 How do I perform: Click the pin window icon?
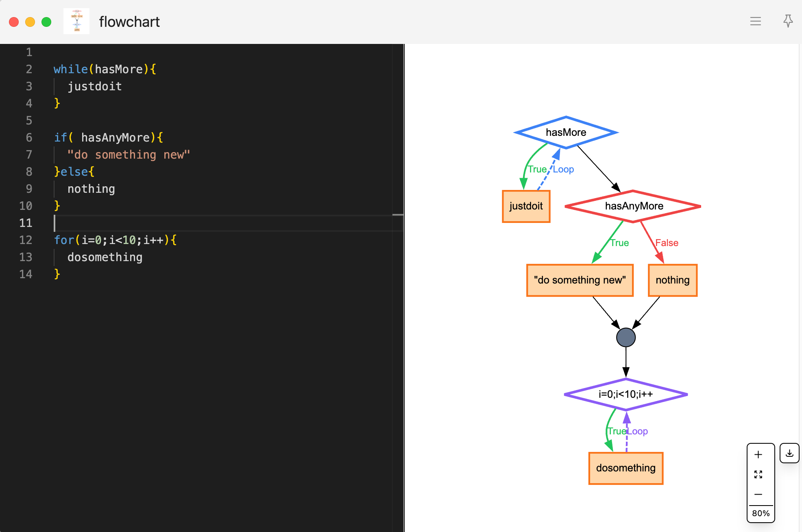[x=788, y=21]
